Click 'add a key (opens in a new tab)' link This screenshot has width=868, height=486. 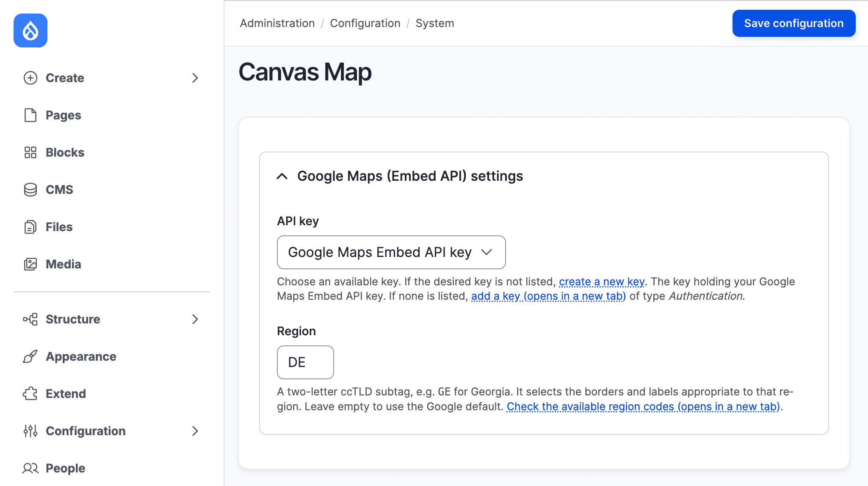[548, 296]
